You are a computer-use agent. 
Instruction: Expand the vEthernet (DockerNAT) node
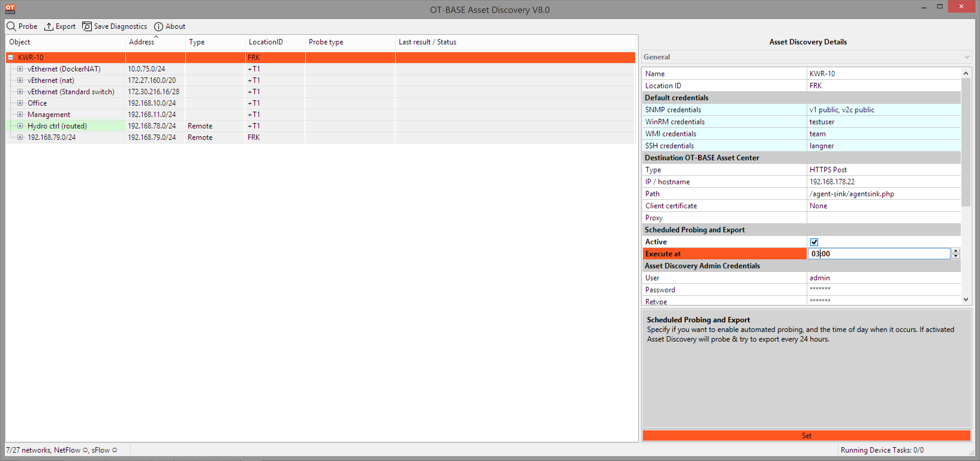click(20, 69)
